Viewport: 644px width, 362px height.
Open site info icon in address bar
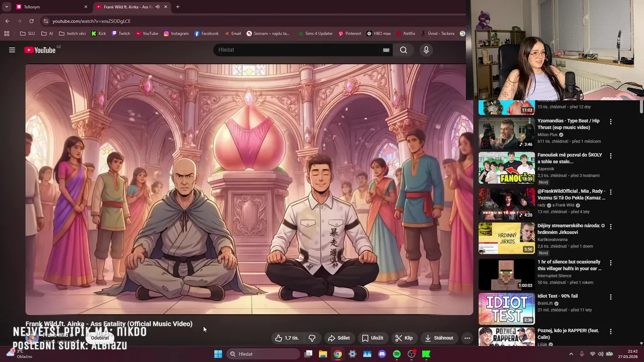pyautogui.click(x=46, y=21)
